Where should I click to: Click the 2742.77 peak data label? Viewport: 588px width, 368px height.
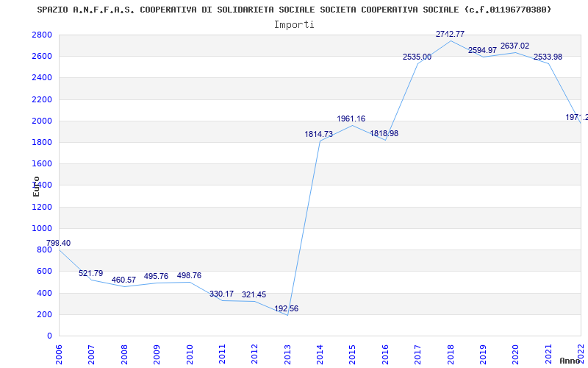(450, 34)
